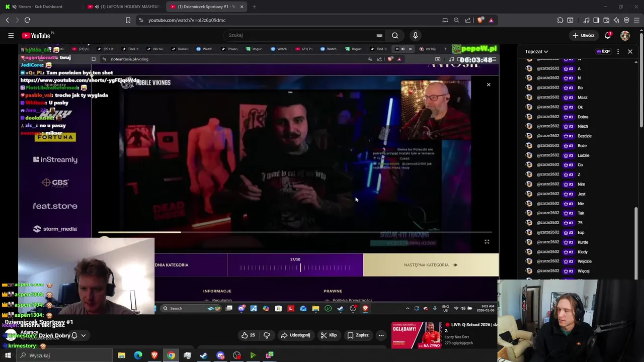Bookmark this page with the bookmark icon
644x362 pixels.
[x=128, y=20]
